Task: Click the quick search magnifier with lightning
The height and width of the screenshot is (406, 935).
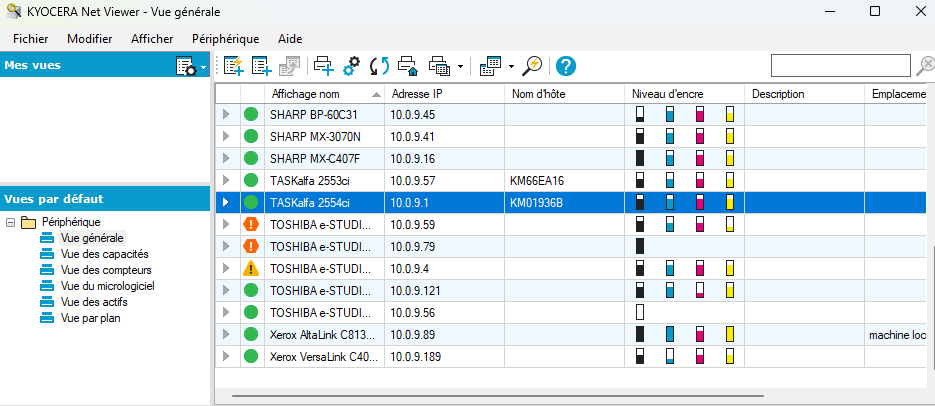Action: (531, 66)
